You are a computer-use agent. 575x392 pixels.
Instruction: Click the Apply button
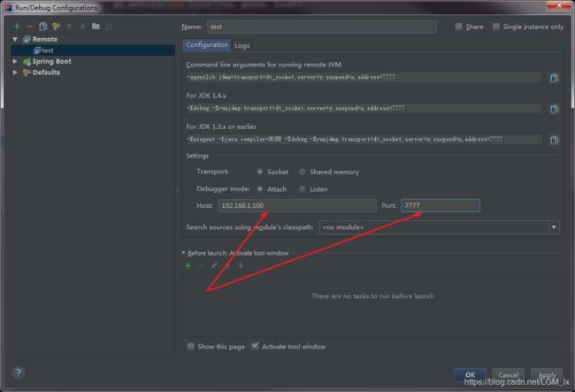(x=547, y=375)
